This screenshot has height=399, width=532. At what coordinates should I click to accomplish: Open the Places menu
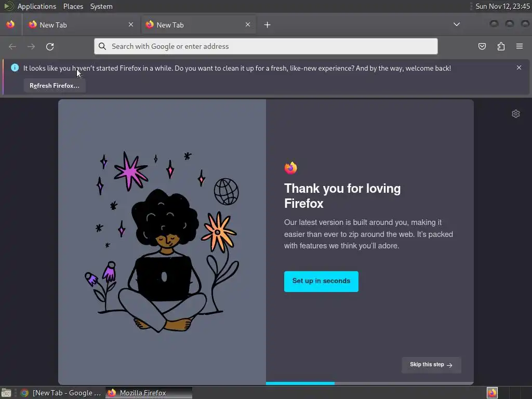(x=73, y=6)
